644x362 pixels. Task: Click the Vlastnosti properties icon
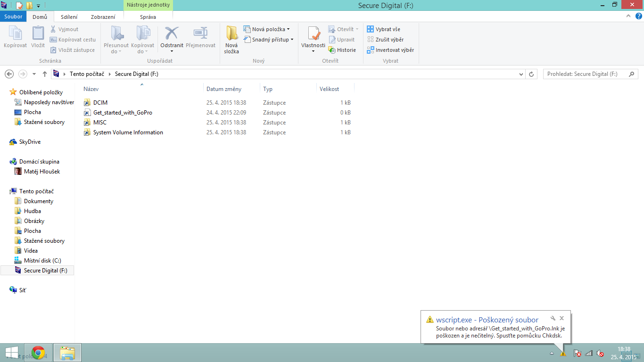(313, 34)
